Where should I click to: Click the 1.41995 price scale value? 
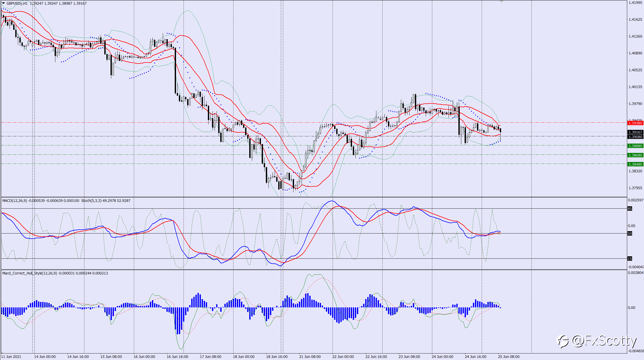635,3
